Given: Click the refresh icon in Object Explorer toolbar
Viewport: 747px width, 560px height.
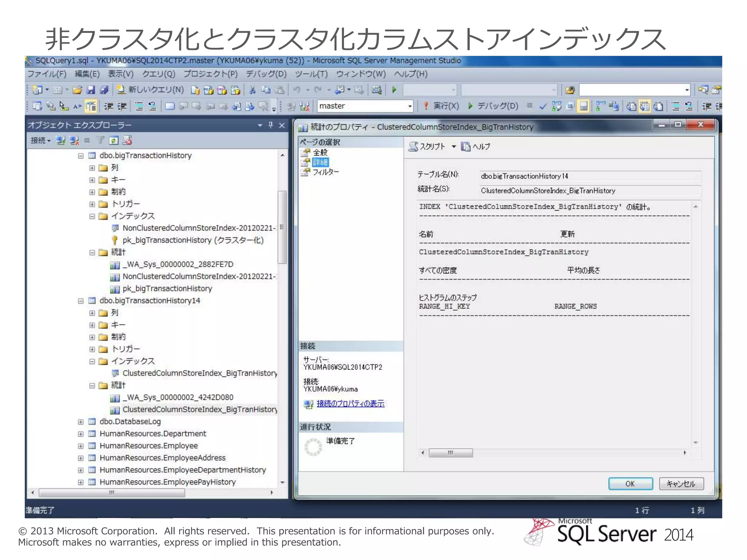Looking at the screenshot, I should 114,140.
